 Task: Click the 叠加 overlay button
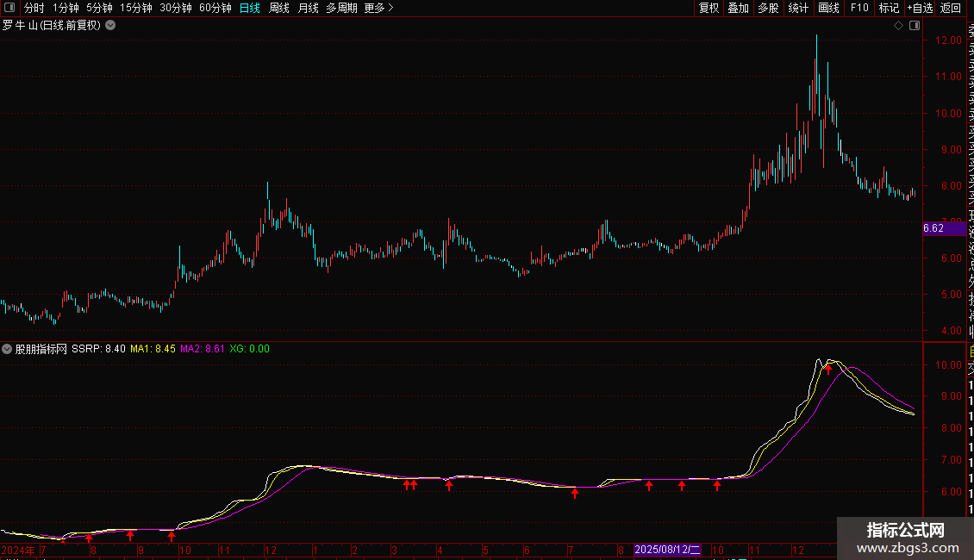point(739,8)
